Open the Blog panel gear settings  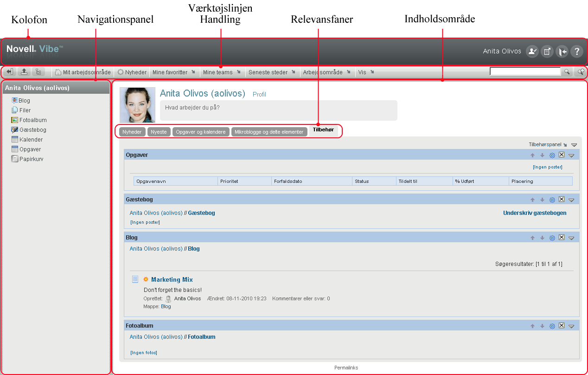click(x=552, y=238)
